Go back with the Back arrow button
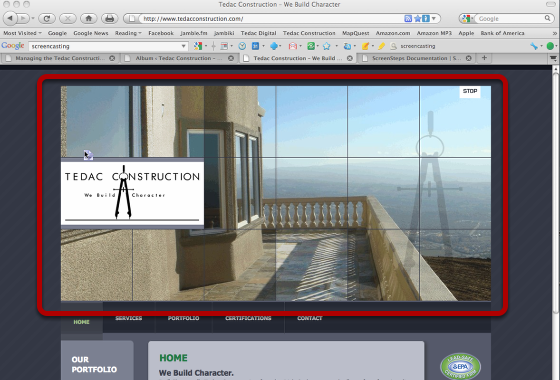 (10, 18)
